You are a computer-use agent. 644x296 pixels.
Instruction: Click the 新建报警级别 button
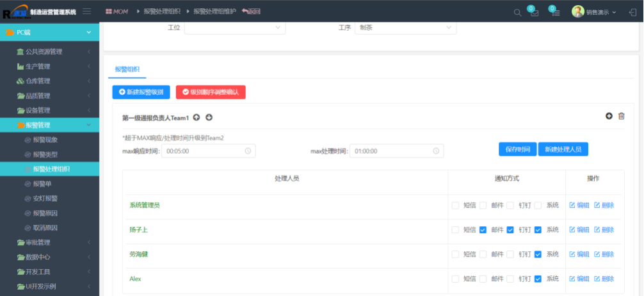[141, 92]
